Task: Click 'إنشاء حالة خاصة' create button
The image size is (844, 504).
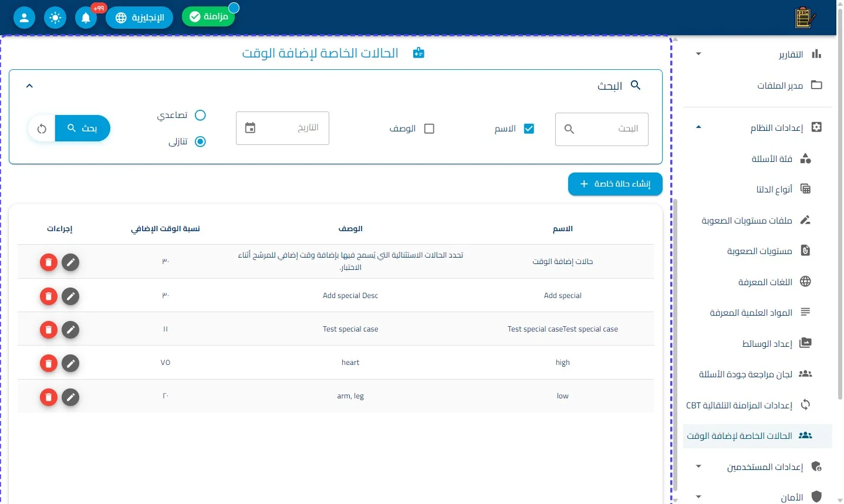Action: point(615,184)
